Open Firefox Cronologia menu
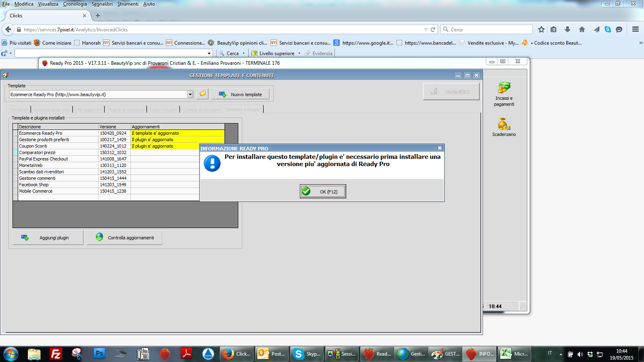The width and height of the screenshot is (644, 362). (75, 4)
